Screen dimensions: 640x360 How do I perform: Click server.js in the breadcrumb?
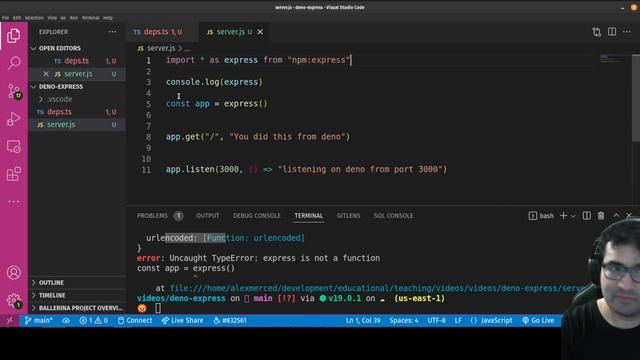161,48
